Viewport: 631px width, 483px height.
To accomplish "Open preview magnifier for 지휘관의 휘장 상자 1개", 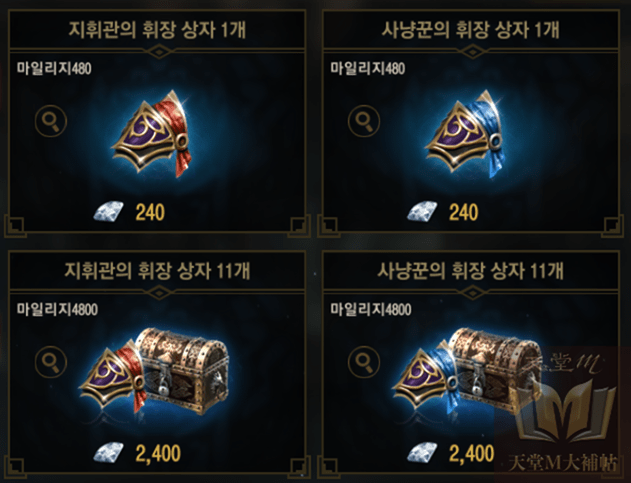I will click(51, 121).
